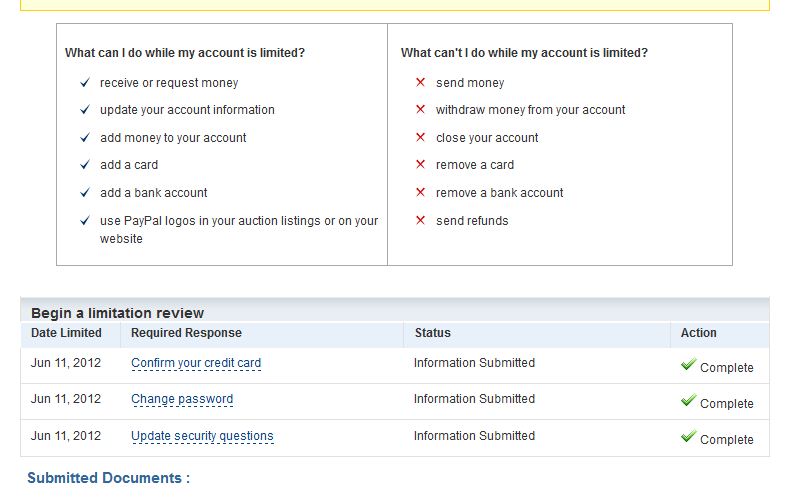Click the green checkmark beside credit card Complete

(x=688, y=364)
